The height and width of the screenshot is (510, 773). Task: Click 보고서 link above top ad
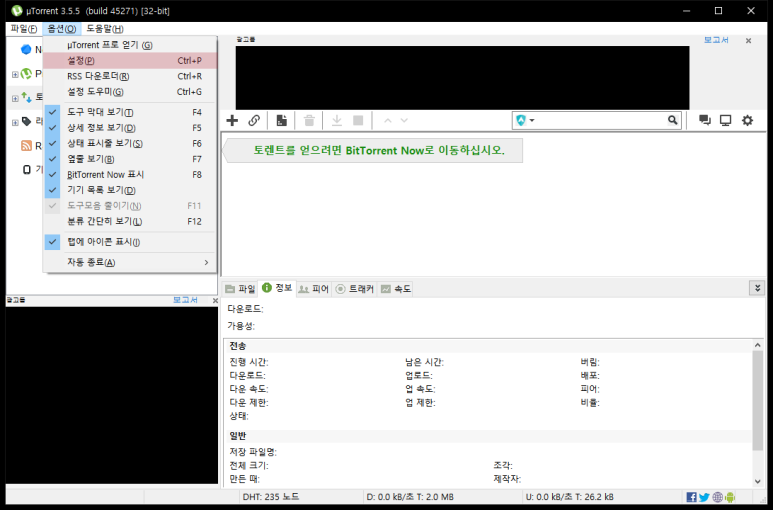[716, 40]
